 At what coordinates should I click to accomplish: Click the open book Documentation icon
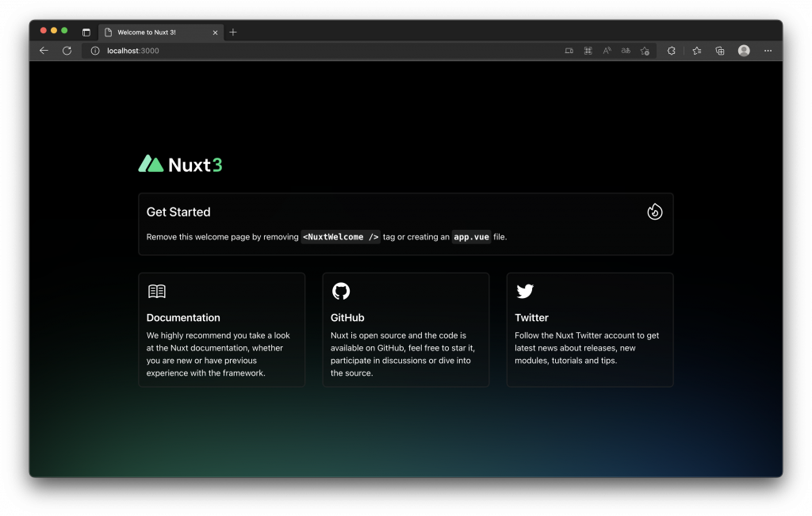[x=157, y=292]
